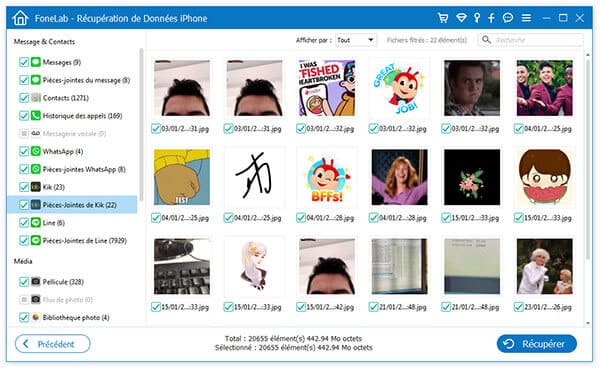The height and width of the screenshot is (369, 600).
Task: Toggle the Pièces-Jointes de Kik checkbox
Action: [x=24, y=205]
